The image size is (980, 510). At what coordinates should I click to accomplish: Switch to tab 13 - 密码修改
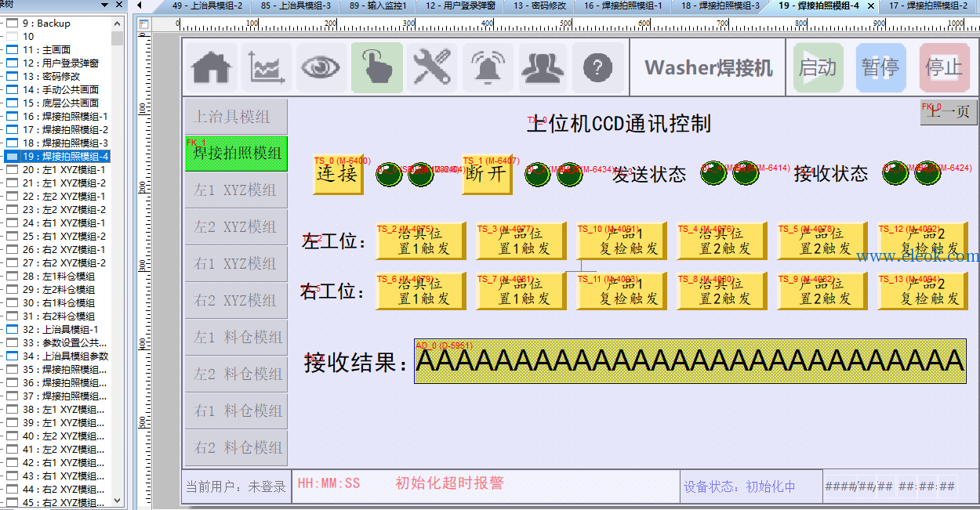coord(539,5)
